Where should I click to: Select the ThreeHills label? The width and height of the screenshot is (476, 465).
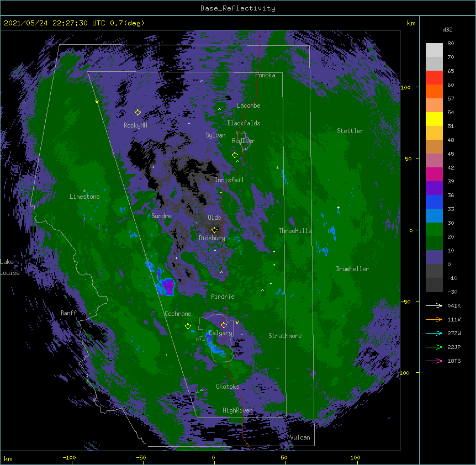(295, 231)
